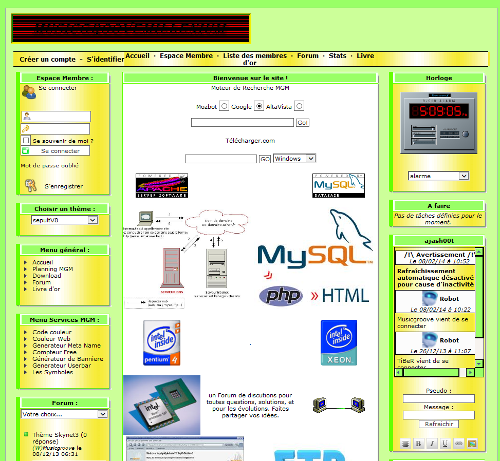Insert a link via the shoutbox chain icon

(x=459, y=444)
